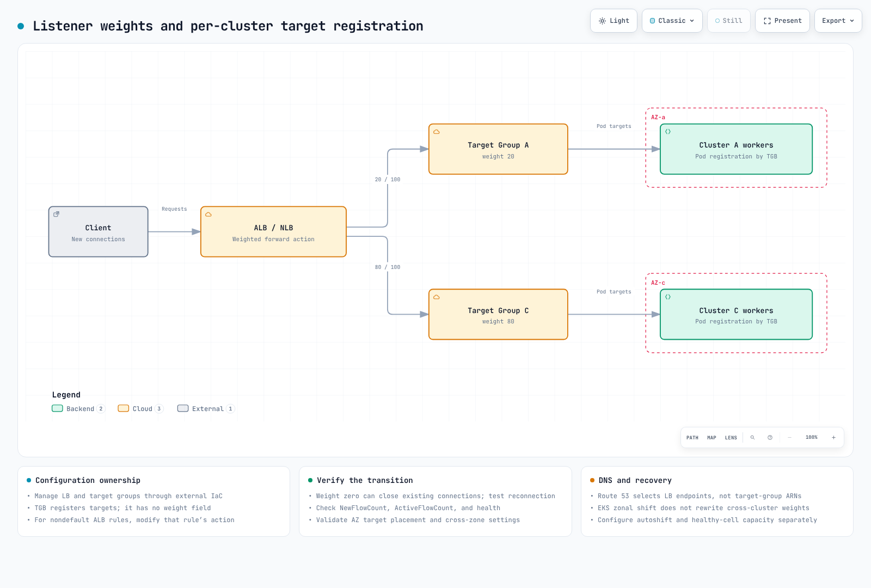871x588 pixels.
Task: Click the code icon on Cluster C workers
Action: coord(668,297)
